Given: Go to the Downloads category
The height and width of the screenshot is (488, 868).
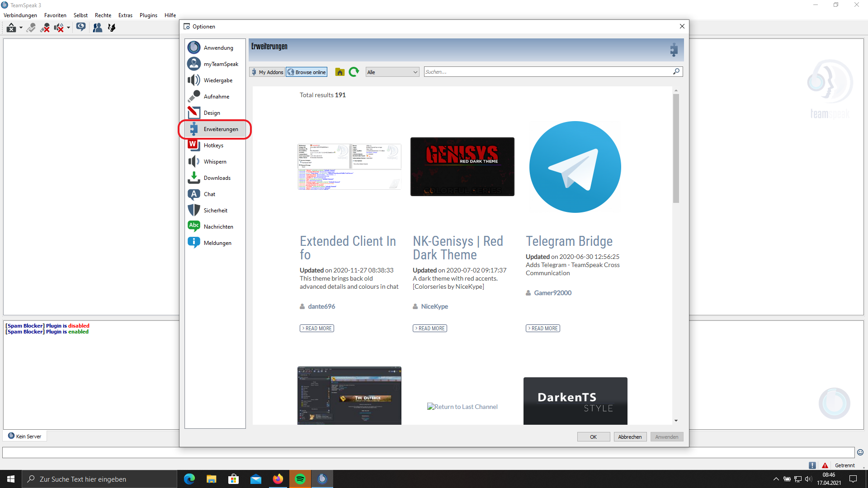Looking at the screenshot, I should point(215,178).
